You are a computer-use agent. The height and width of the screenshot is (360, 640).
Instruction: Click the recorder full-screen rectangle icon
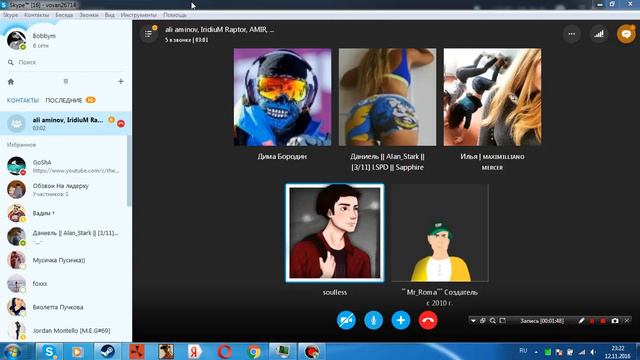click(x=502, y=321)
